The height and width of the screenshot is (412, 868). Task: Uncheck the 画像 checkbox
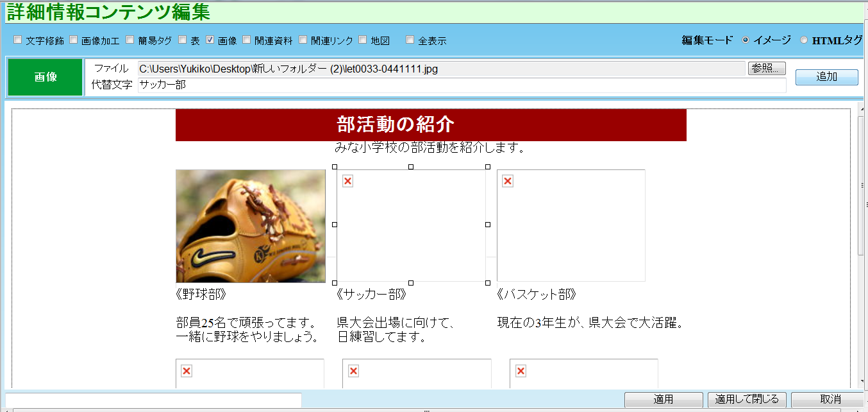[210, 40]
